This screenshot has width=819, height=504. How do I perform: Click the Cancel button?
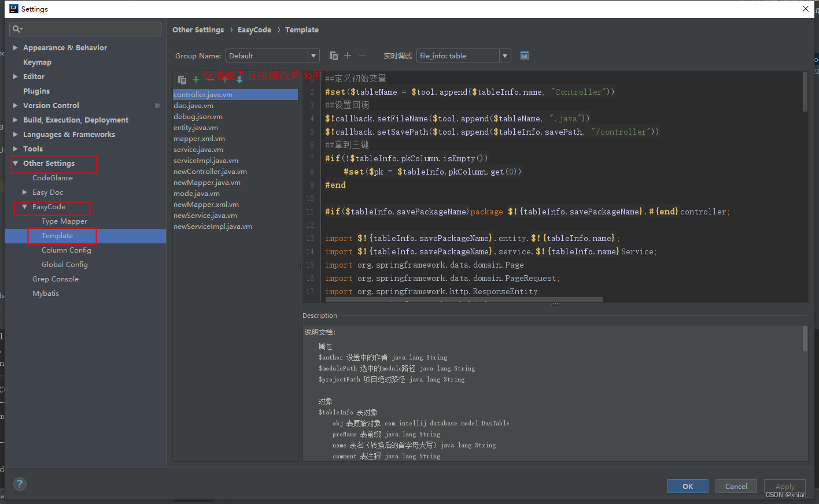click(736, 486)
